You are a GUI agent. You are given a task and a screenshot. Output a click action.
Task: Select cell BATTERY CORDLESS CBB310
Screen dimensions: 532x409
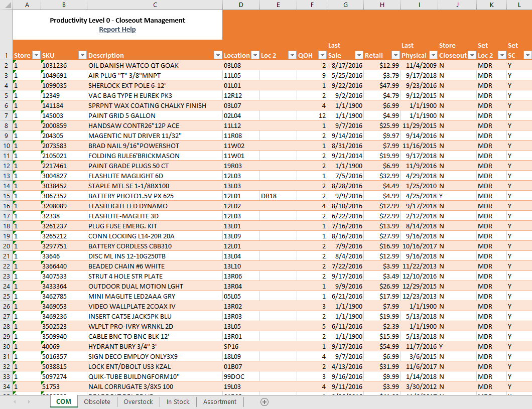155,246
